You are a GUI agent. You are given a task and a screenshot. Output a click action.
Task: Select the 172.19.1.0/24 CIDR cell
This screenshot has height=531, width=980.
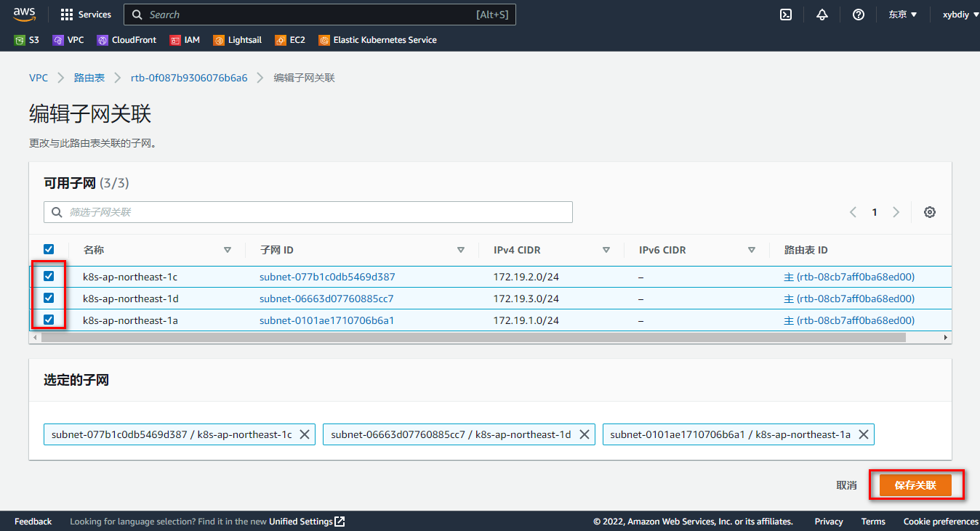pyautogui.click(x=526, y=320)
